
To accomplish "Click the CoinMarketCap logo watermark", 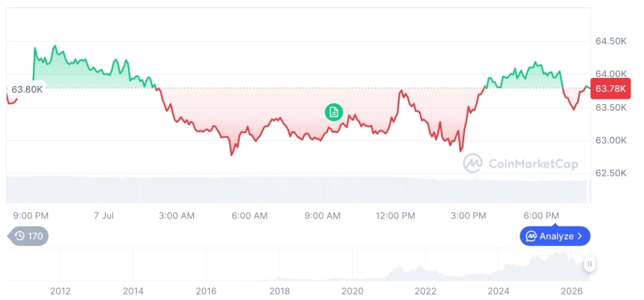I will [520, 164].
